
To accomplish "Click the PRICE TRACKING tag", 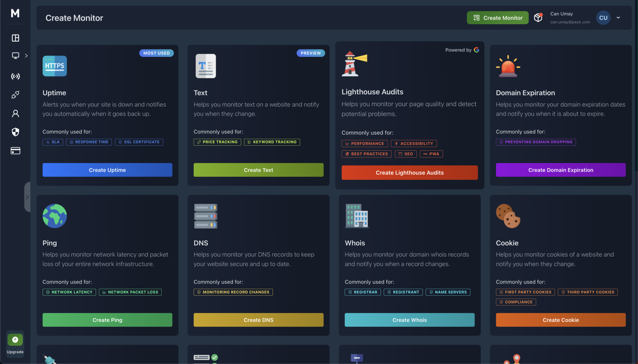I will tap(217, 142).
